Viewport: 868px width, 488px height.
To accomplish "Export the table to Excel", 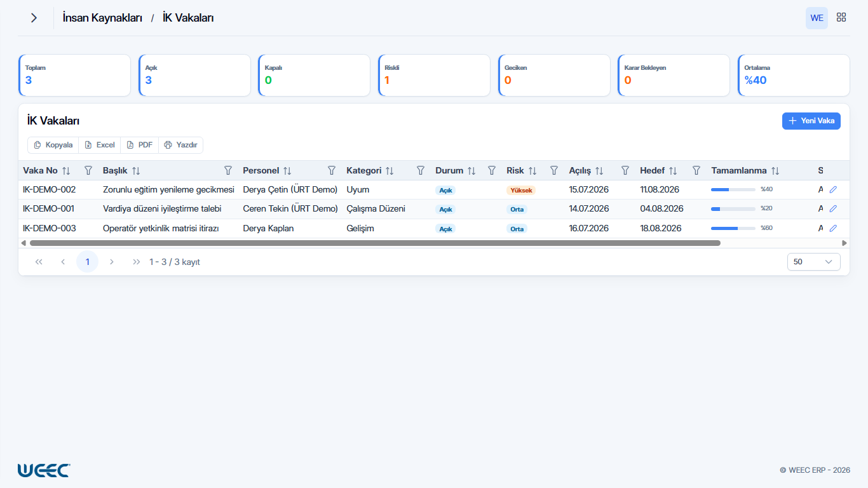I will click(100, 145).
